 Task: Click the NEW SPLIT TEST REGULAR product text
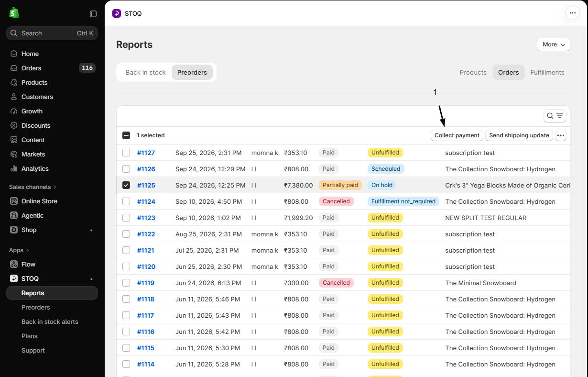[486, 218]
